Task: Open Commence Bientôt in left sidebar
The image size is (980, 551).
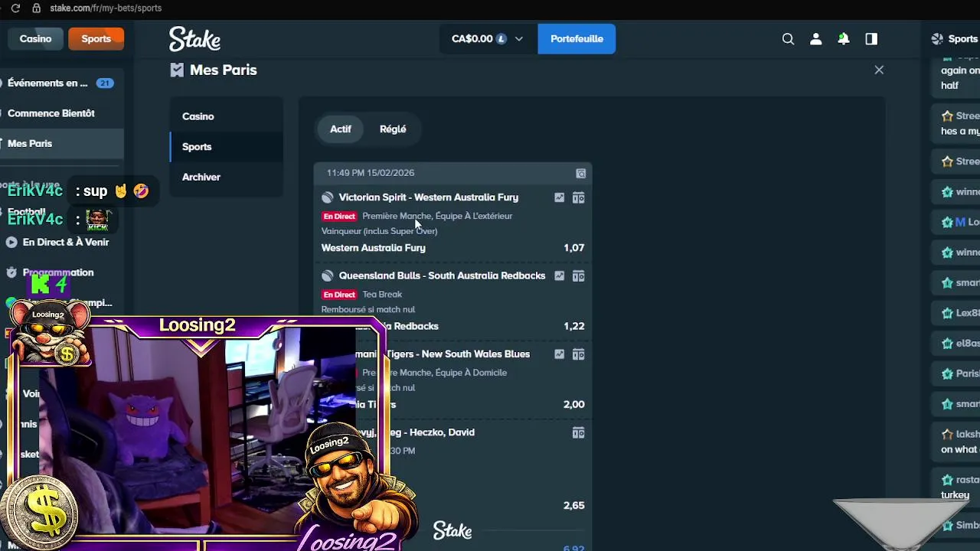Action: 61,113
